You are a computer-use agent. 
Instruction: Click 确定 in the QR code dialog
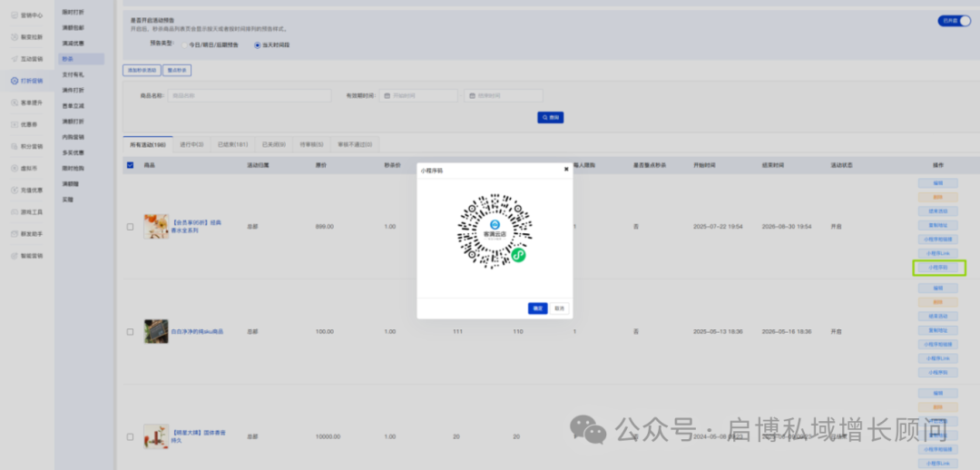pyautogui.click(x=537, y=308)
